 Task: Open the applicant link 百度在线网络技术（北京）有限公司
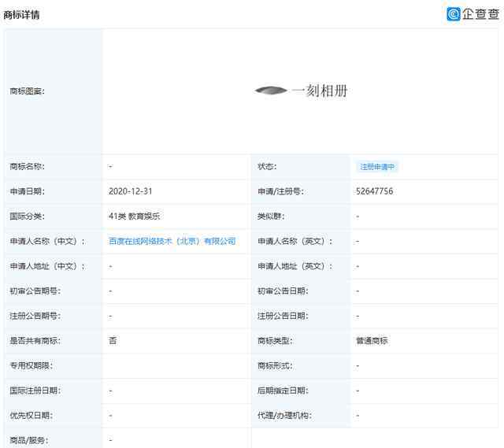pos(172,241)
